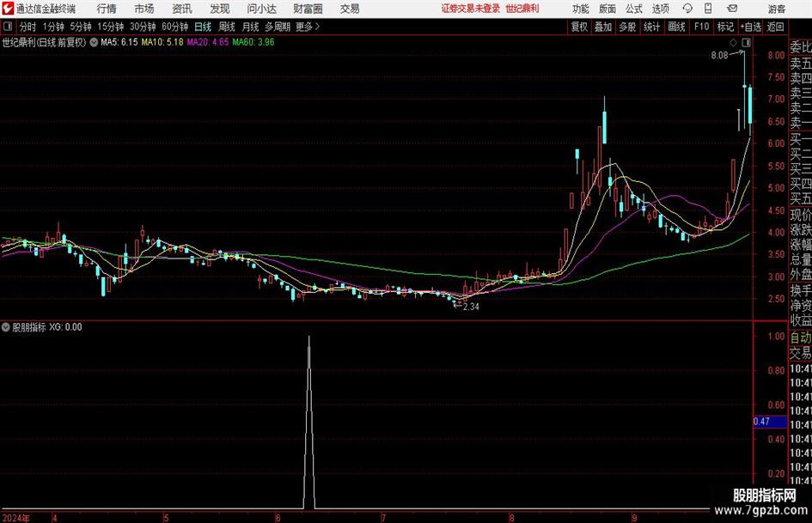Click the 2024年 date axis label
The width and height of the screenshot is (812, 523).
[15, 518]
